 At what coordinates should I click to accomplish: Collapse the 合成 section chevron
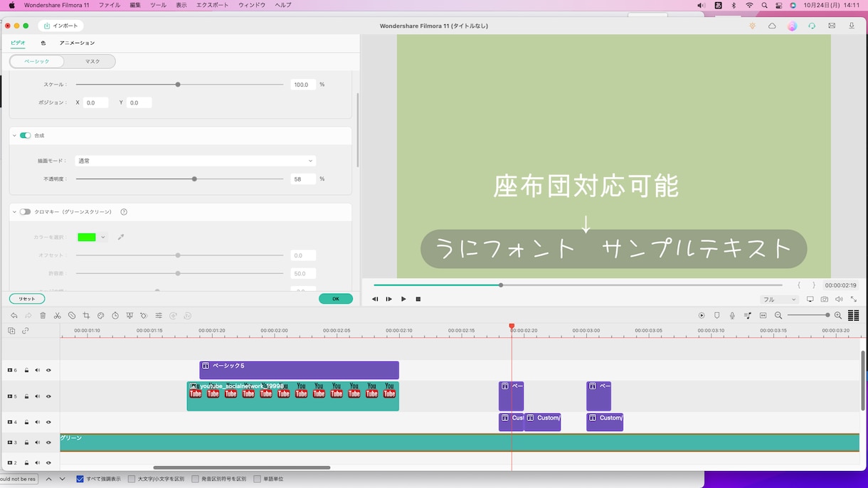point(14,135)
